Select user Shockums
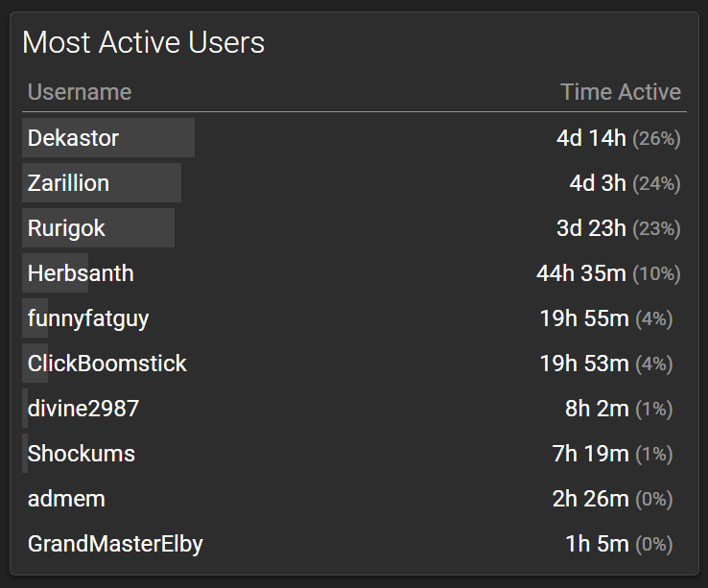 [82, 454]
